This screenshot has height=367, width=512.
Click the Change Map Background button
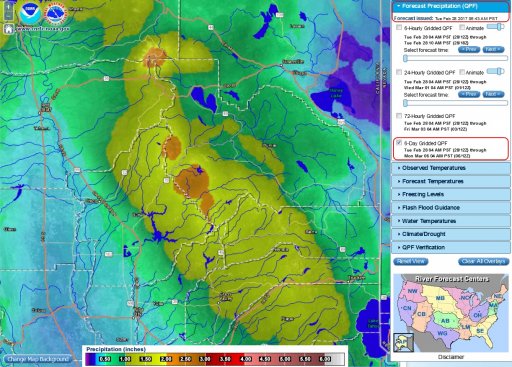click(38, 359)
